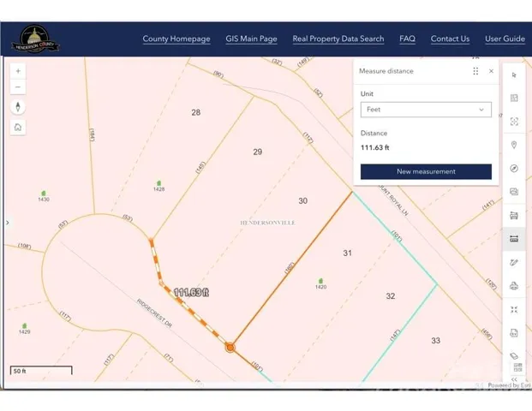Click the 111.63 ft map label

coord(191,292)
